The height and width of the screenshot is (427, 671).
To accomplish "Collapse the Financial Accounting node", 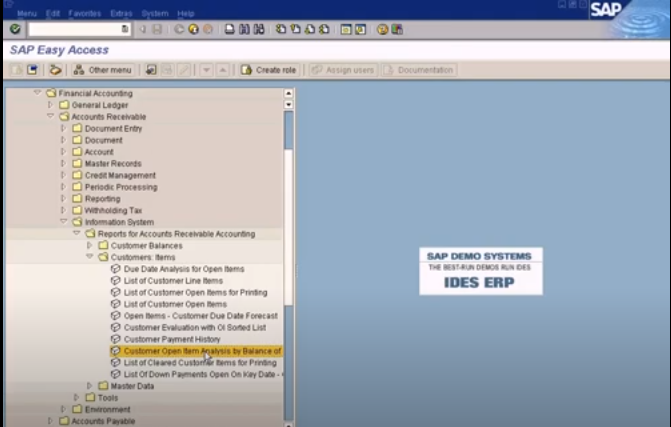I will click(37, 92).
